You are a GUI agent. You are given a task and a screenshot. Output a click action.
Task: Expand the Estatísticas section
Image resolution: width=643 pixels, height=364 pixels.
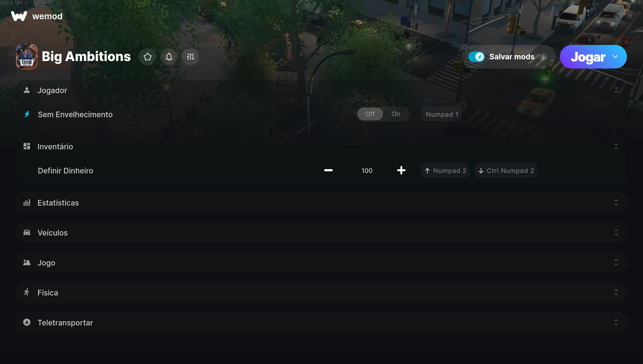[x=616, y=203]
